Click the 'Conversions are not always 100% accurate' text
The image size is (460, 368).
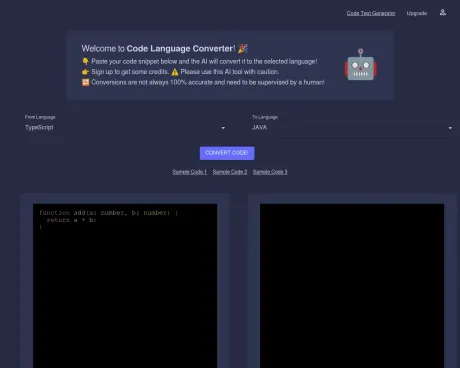click(x=208, y=82)
